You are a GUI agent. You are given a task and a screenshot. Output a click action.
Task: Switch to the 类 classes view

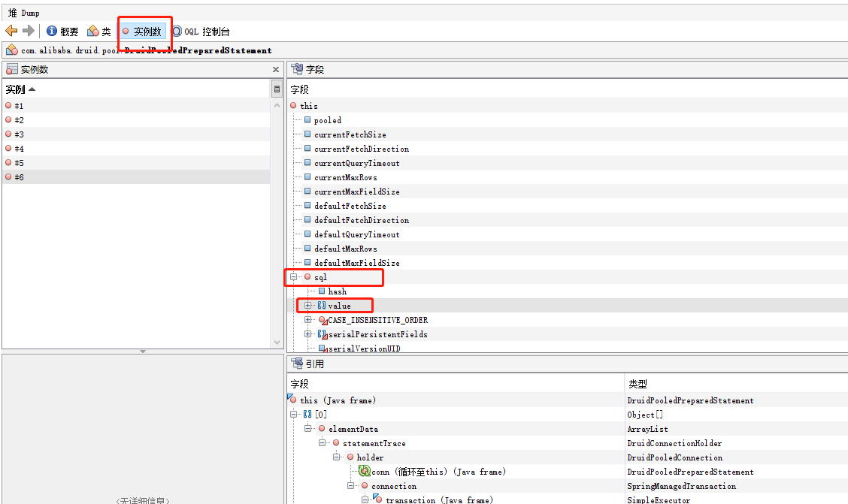coord(99,32)
